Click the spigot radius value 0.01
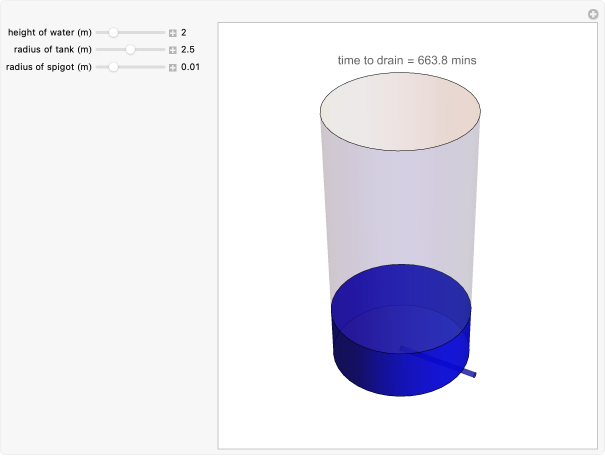The image size is (605, 456). 190,67
